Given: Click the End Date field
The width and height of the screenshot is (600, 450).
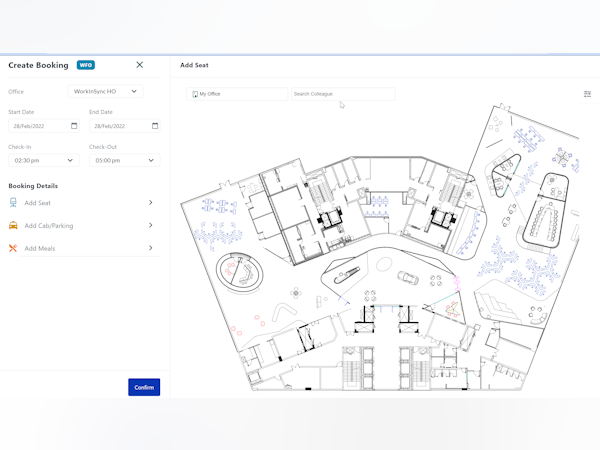Looking at the screenshot, I should click(x=125, y=126).
